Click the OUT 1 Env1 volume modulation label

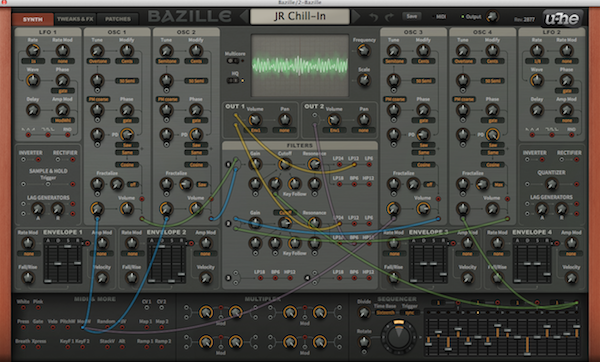pyautogui.click(x=255, y=130)
